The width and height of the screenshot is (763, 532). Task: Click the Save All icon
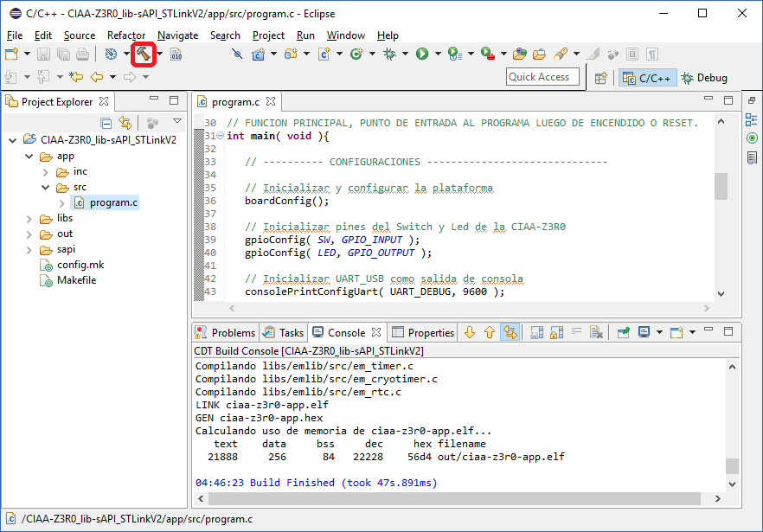pyautogui.click(x=63, y=54)
